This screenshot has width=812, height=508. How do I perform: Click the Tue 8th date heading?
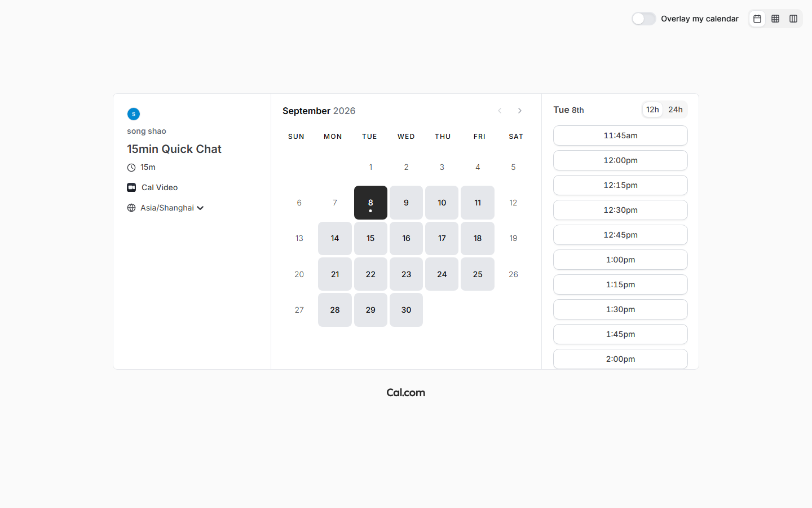[x=568, y=110]
